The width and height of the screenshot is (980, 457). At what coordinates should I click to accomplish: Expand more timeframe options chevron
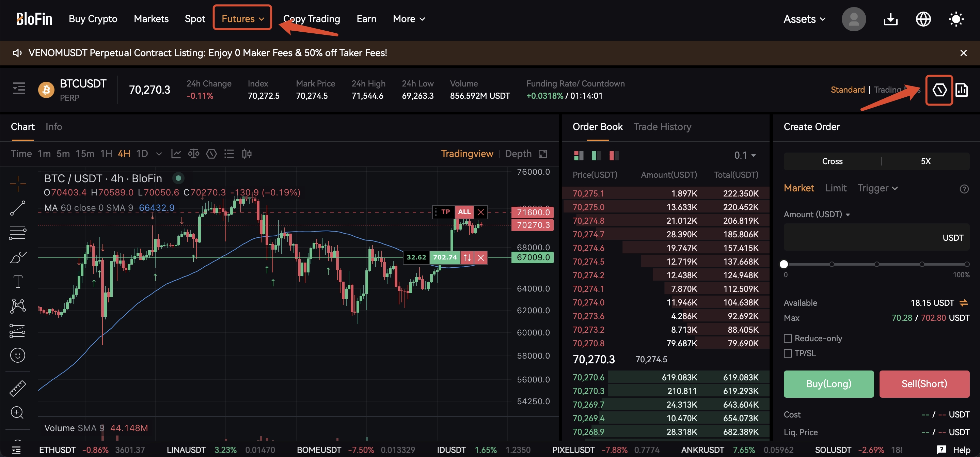[159, 154]
